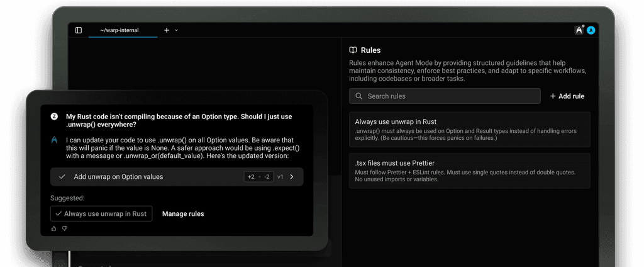Open the .tsx files must use Prettier rule
The image size is (644, 267).
click(469, 171)
